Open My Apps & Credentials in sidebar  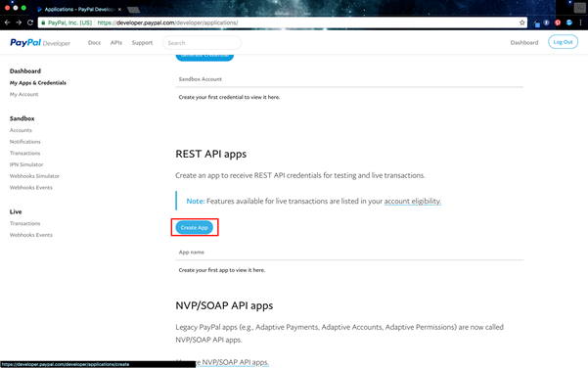click(x=38, y=83)
